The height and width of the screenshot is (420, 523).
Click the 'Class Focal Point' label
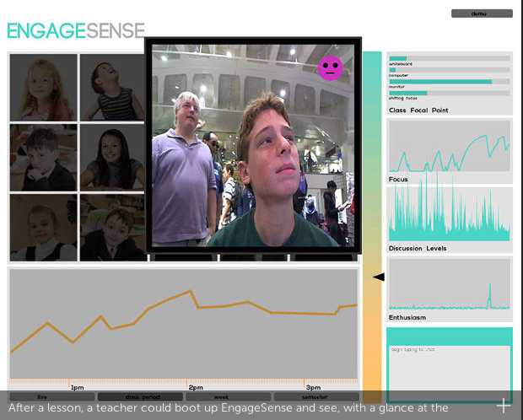click(418, 110)
